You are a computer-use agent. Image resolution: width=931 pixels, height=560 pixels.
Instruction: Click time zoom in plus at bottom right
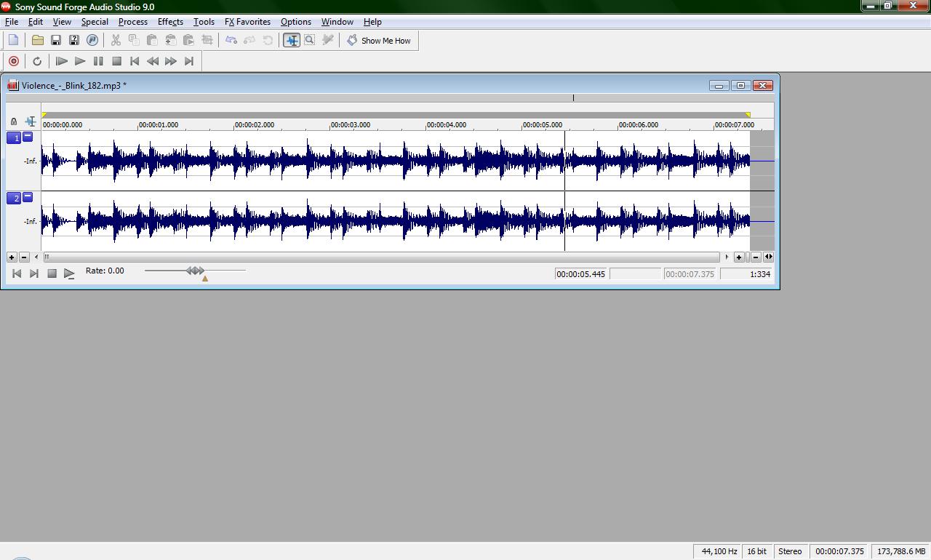(739, 257)
